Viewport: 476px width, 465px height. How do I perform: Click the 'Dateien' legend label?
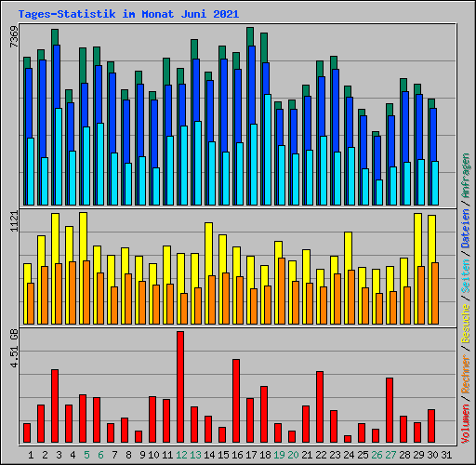[x=466, y=229]
